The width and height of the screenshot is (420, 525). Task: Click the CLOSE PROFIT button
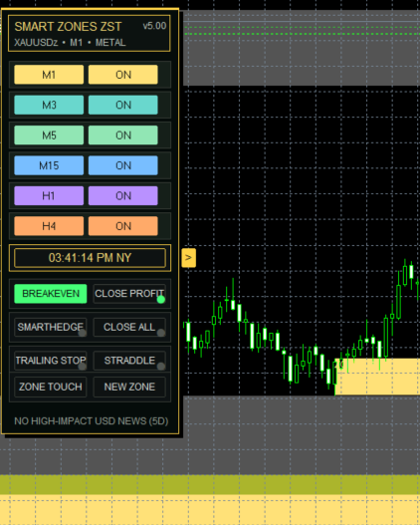point(129,294)
